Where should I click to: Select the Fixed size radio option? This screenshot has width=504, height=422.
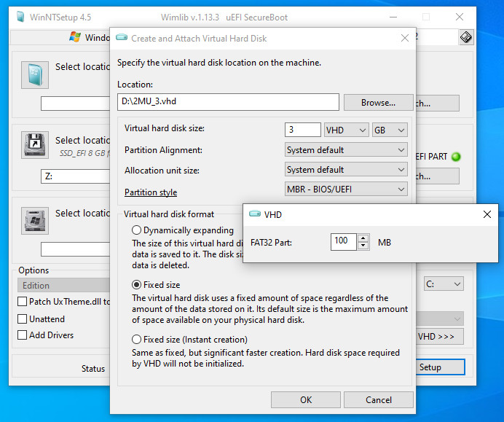pos(137,285)
